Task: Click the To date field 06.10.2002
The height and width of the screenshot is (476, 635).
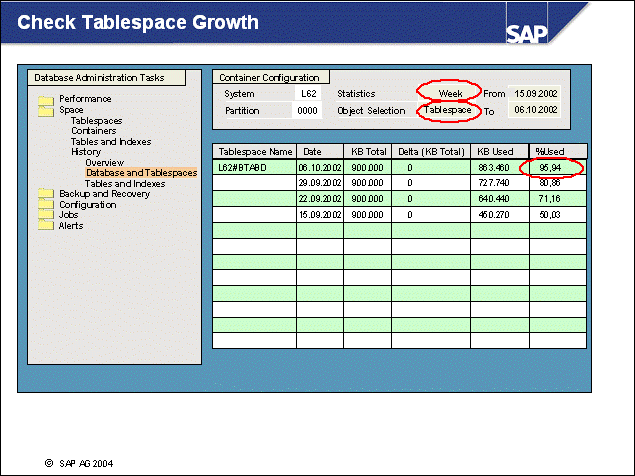Action: click(x=534, y=110)
